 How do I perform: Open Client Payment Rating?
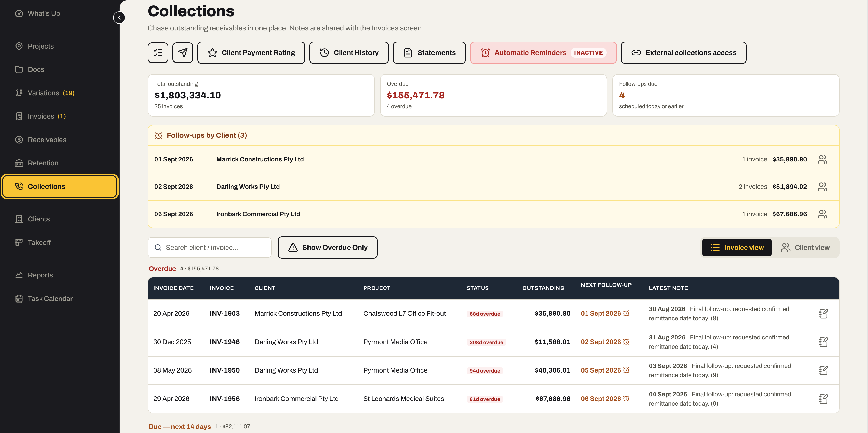[251, 53]
